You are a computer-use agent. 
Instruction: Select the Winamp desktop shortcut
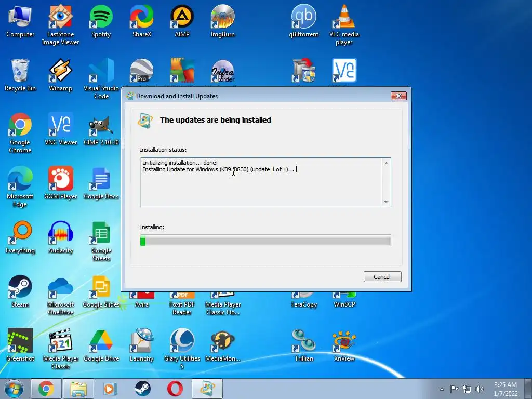click(60, 75)
